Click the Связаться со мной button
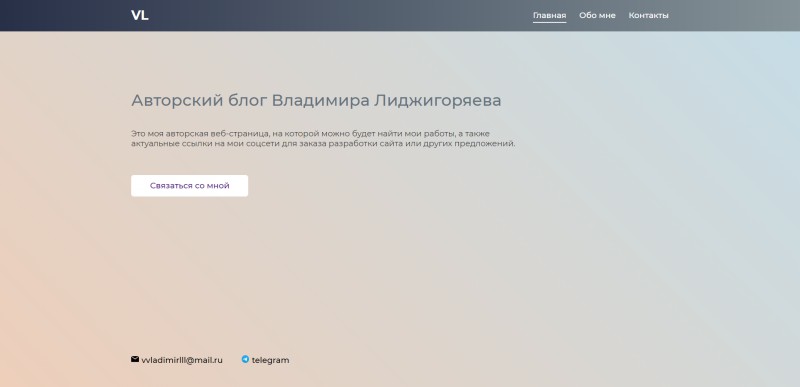800x387 pixels. tap(189, 186)
